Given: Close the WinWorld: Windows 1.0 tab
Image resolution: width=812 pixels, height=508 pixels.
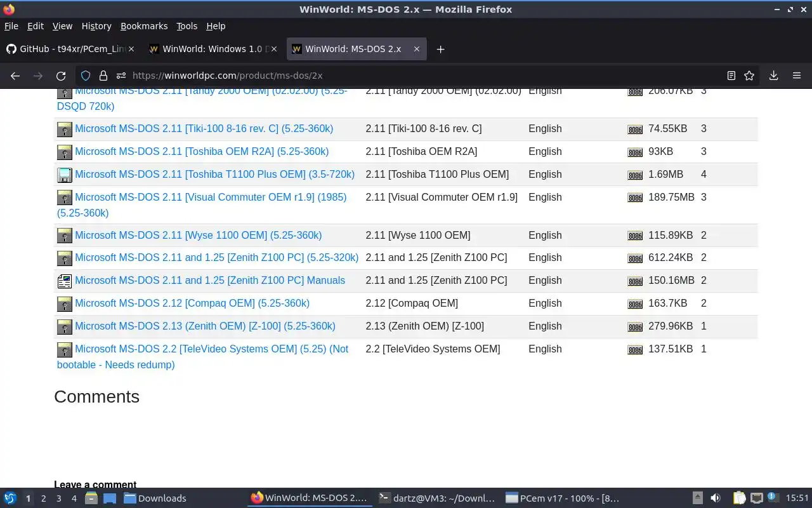Looking at the screenshot, I should pos(274,49).
